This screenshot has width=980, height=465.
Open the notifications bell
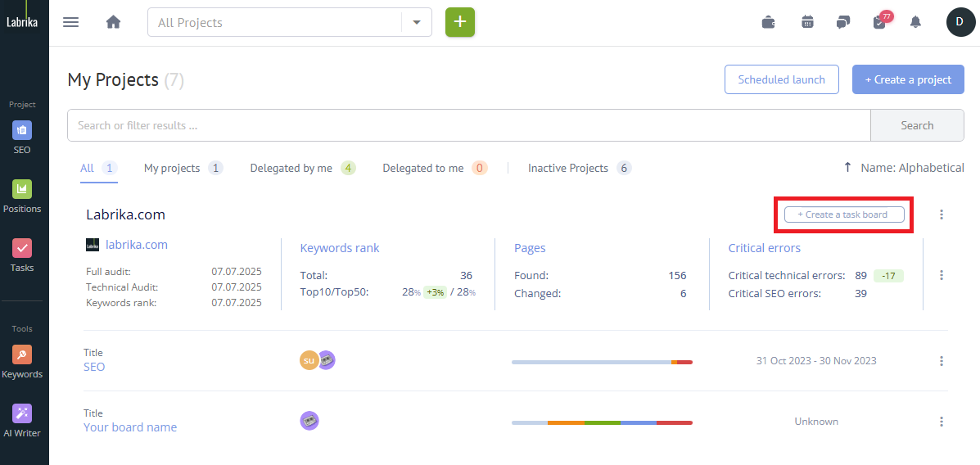(x=915, y=22)
